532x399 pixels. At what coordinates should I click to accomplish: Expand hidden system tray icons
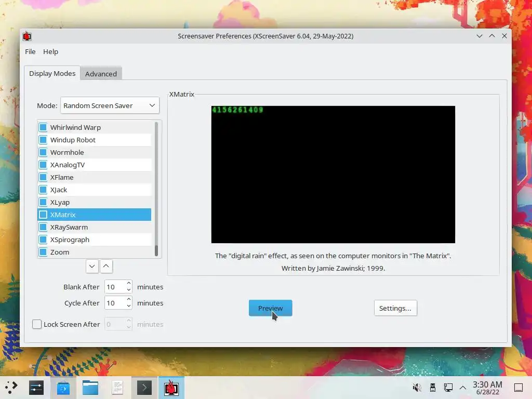[463, 388]
